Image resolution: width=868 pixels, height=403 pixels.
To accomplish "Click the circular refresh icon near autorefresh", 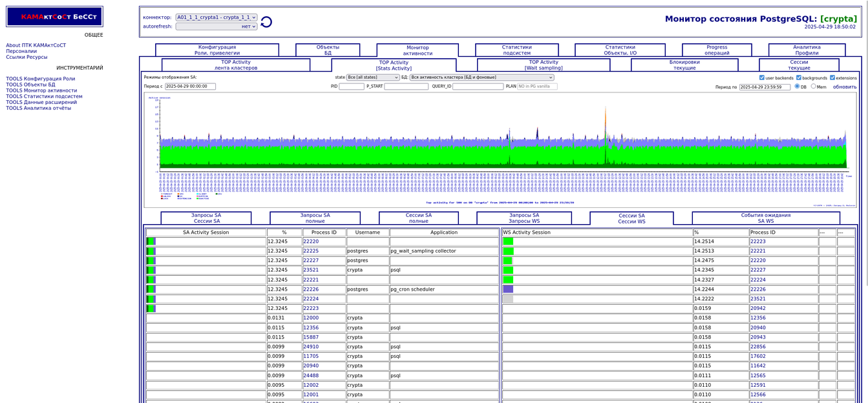I will [266, 22].
